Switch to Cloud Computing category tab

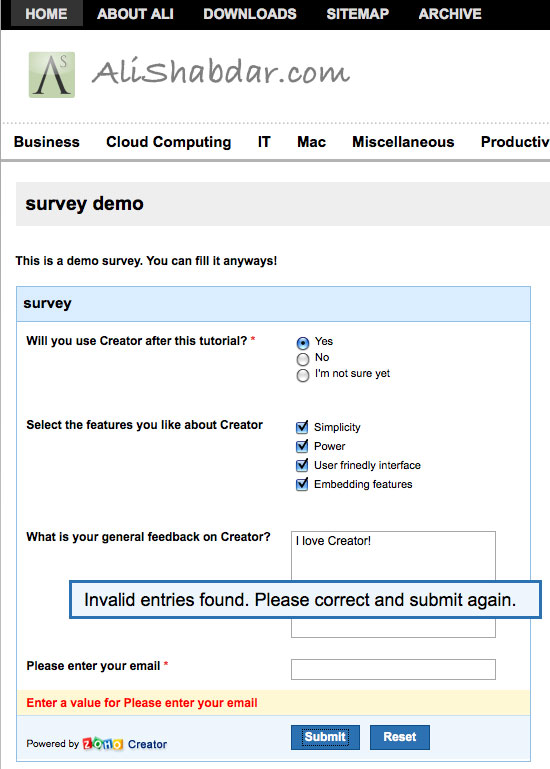[168, 142]
